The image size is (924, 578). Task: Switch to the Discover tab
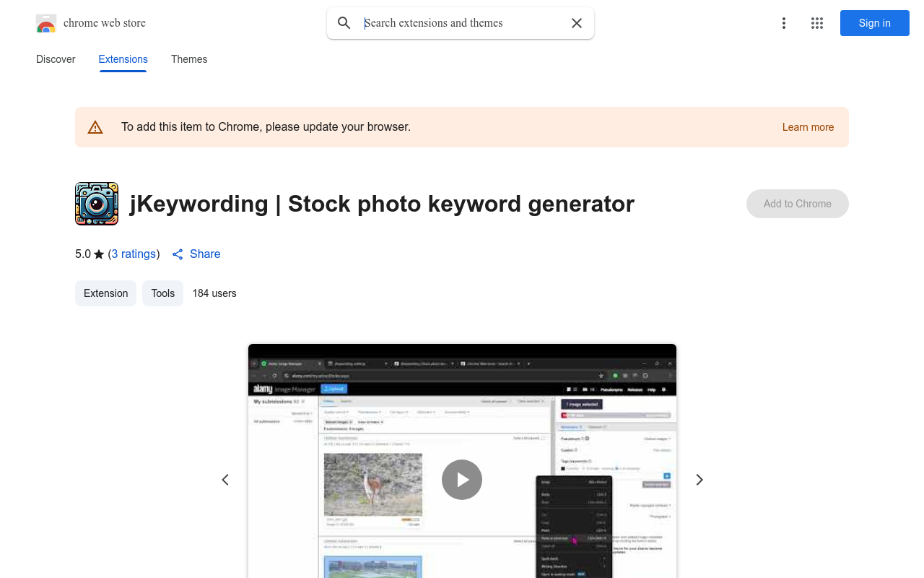(x=56, y=59)
